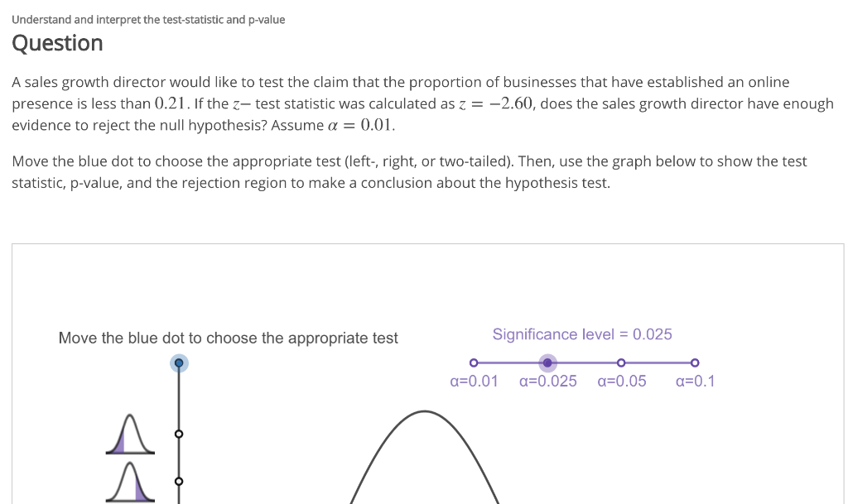Click the α=0.05 text label
Viewport: 848px width, 504px height.
(621, 382)
